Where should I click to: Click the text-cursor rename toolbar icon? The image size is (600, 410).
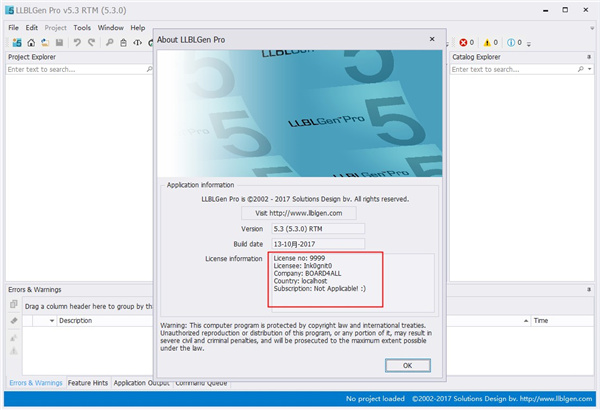[x=137, y=42]
